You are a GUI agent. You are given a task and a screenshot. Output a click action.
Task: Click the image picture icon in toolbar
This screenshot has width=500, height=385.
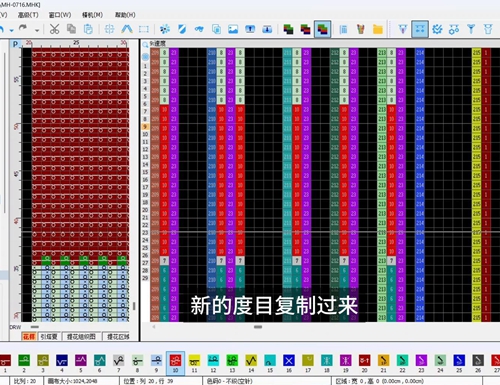point(233,29)
